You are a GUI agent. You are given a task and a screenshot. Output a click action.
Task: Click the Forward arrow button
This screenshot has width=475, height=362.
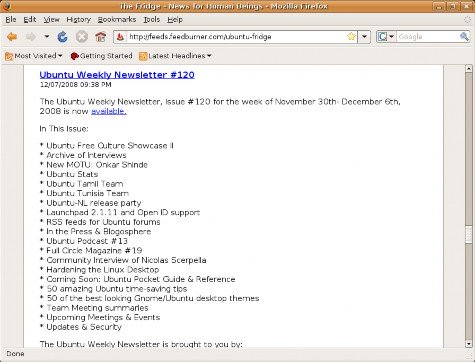pos(31,37)
